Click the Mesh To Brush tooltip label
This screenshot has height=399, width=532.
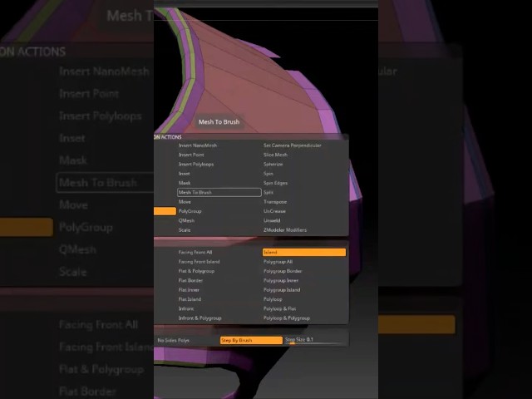tap(219, 122)
